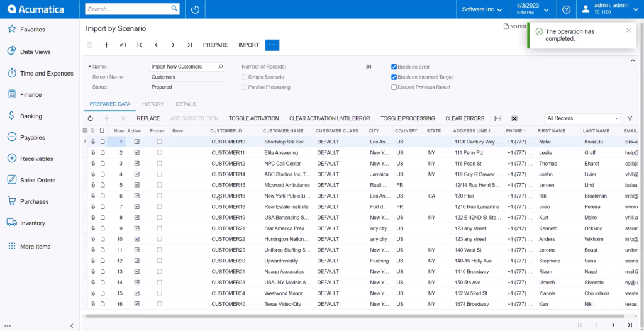Image resolution: width=644 pixels, height=331 pixels.
Task: Expand the admin user menu
Action: pos(610,9)
